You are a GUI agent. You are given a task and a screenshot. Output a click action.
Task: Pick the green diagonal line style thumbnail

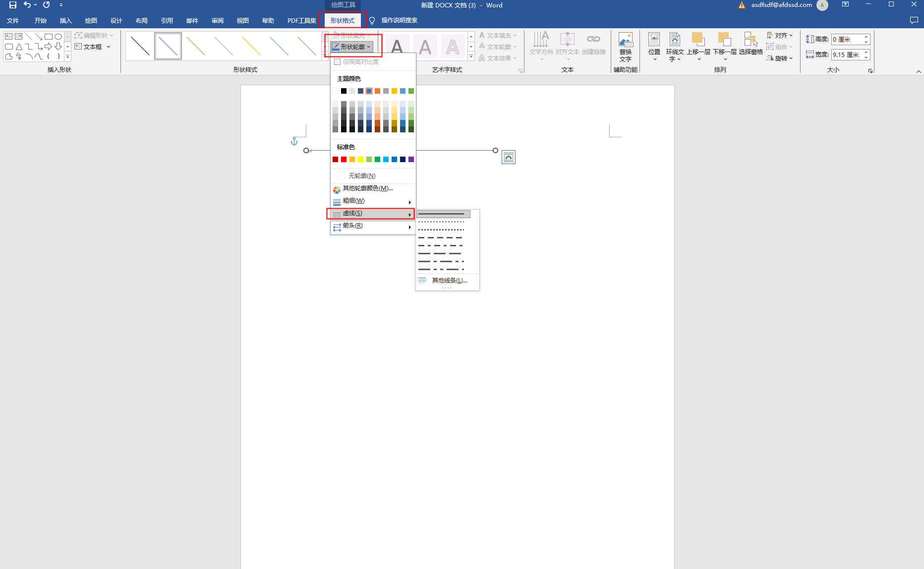coord(307,46)
